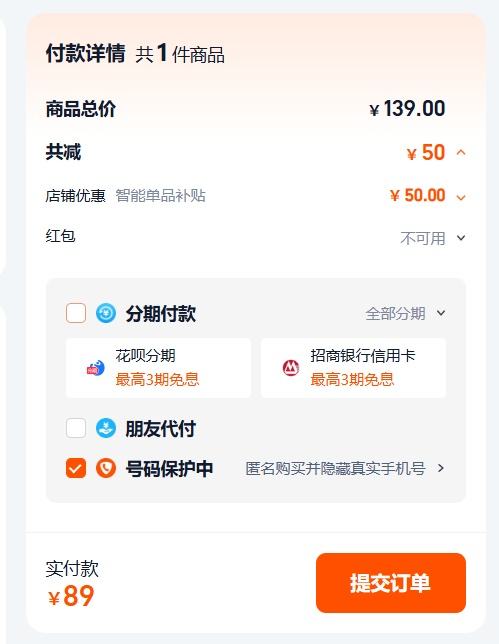This screenshot has width=499, height=644.
Task: Click 匿名购买并隐藏真实手机号 link
Action: coord(335,468)
